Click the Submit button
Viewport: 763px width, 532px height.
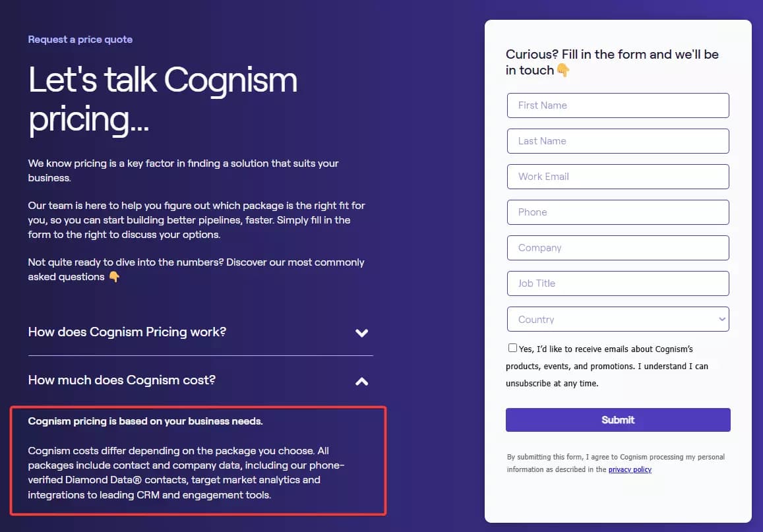click(618, 420)
